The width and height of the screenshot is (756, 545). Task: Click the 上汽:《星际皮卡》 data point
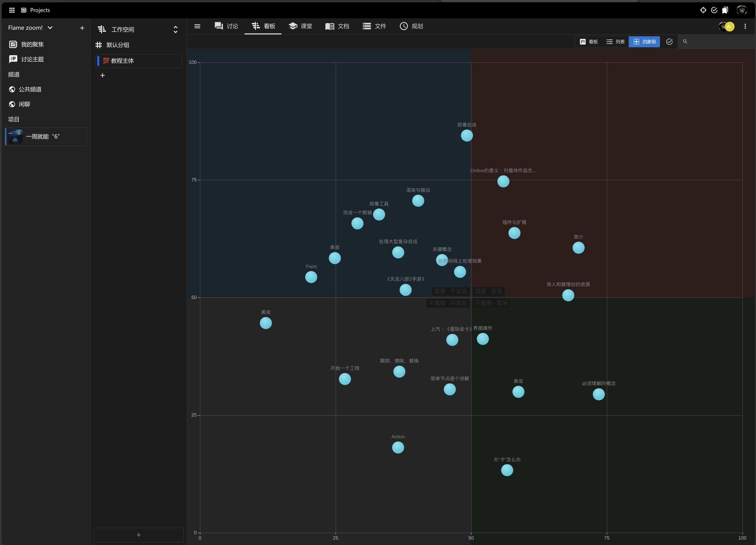[x=452, y=340]
